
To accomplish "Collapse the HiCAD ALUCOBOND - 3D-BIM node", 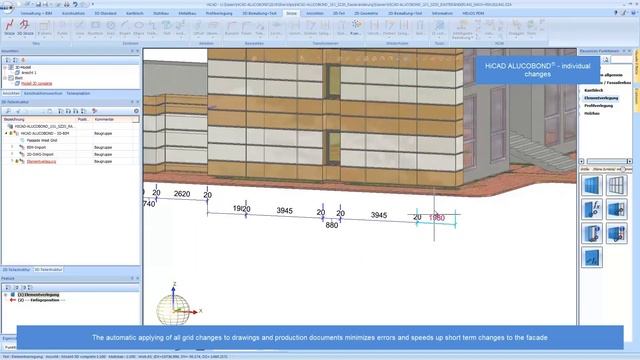I will [x=6, y=133].
